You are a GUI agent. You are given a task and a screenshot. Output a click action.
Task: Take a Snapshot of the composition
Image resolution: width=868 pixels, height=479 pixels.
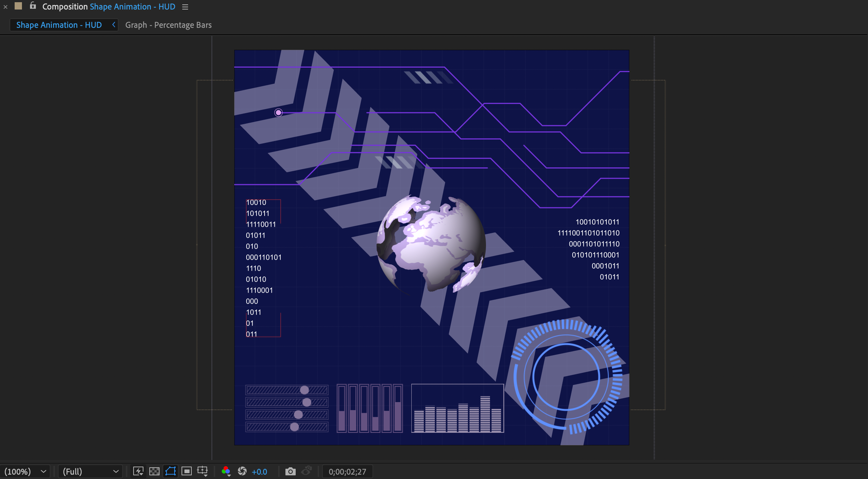[x=290, y=471]
